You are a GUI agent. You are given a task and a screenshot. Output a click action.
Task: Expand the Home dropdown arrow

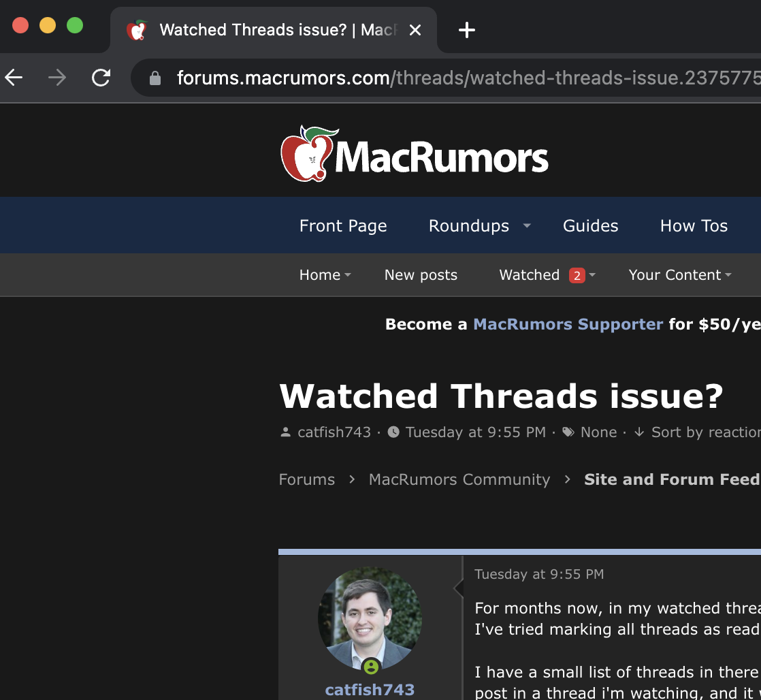pyautogui.click(x=348, y=275)
